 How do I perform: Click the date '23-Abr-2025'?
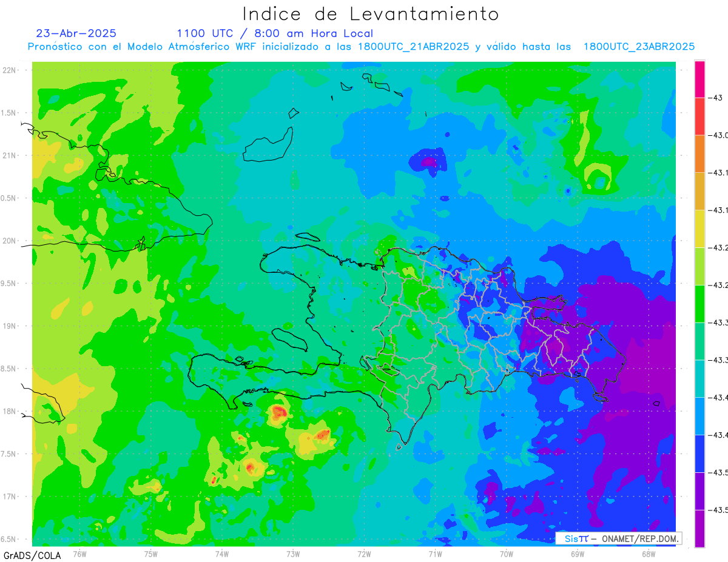pyautogui.click(x=76, y=33)
